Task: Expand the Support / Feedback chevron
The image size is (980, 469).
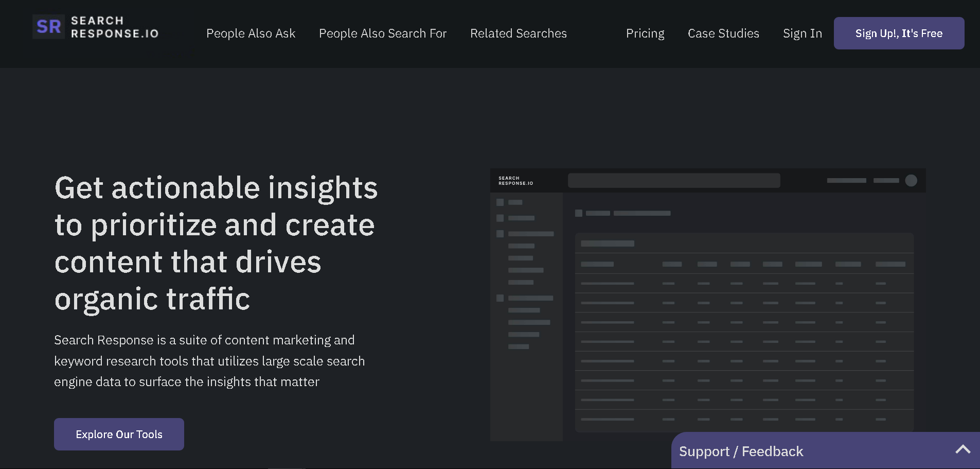Action: (963, 449)
